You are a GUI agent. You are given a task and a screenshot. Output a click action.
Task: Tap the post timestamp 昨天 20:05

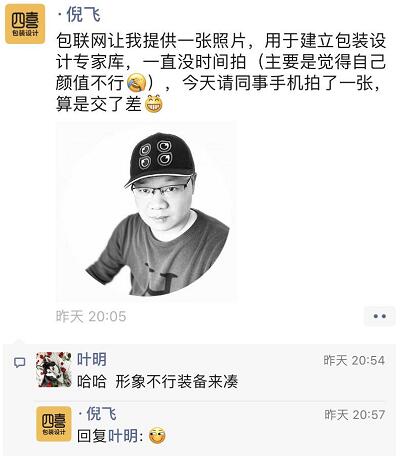coord(91,316)
